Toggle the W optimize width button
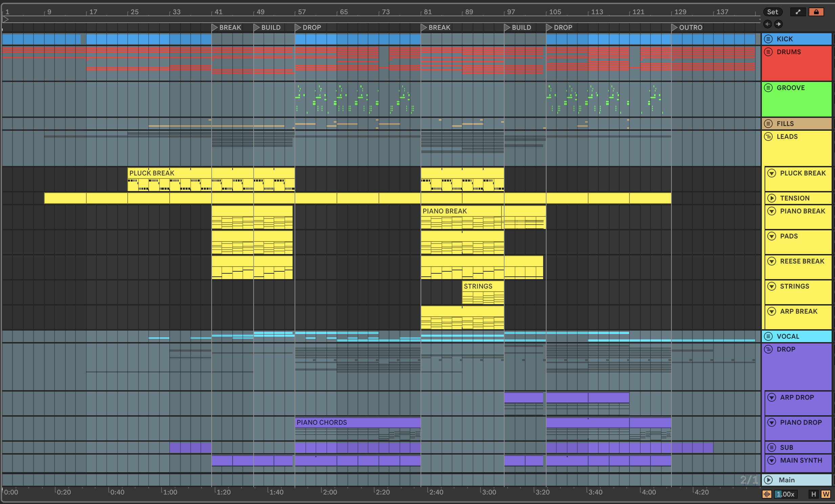The width and height of the screenshot is (835, 504). pos(826,494)
